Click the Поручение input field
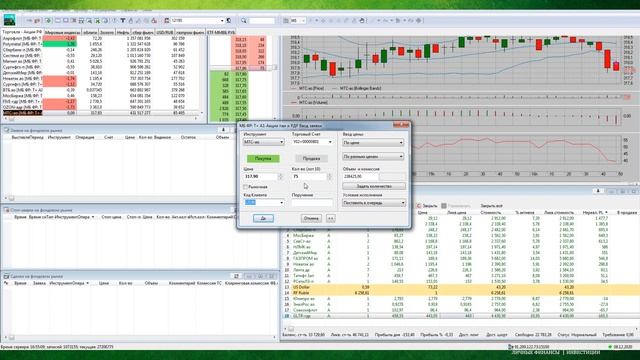 [x=312, y=202]
